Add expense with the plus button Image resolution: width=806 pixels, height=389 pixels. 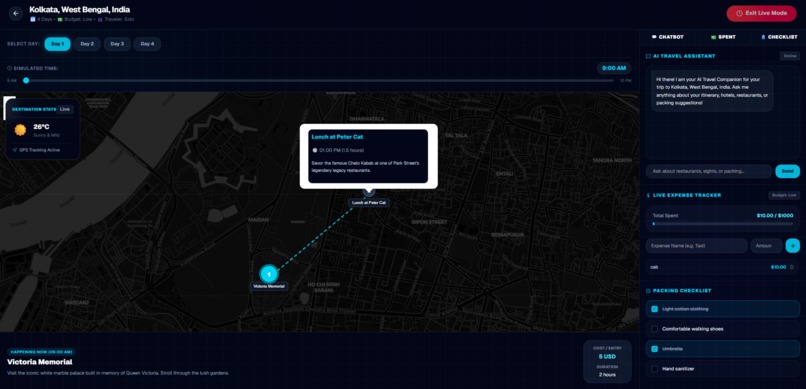pos(793,246)
